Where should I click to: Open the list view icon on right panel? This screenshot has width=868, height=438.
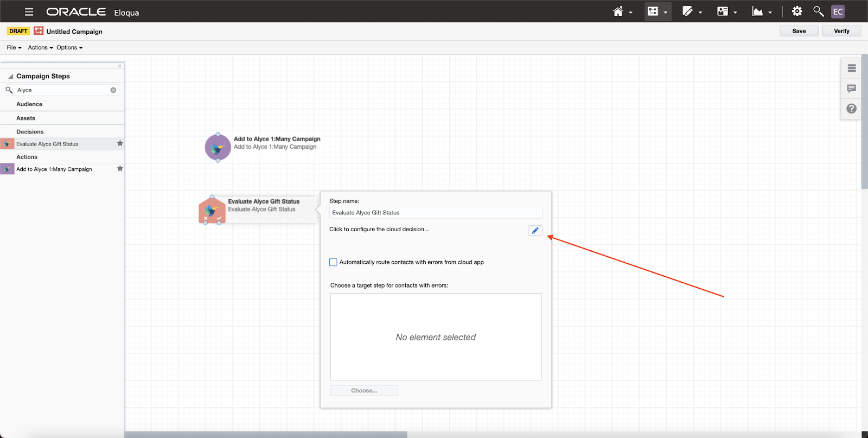[851, 68]
